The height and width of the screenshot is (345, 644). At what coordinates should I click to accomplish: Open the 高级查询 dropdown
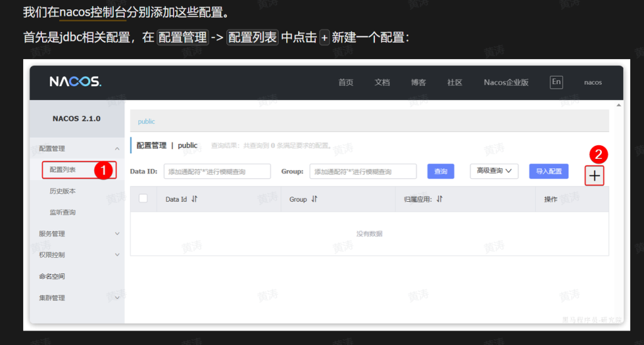click(x=494, y=171)
